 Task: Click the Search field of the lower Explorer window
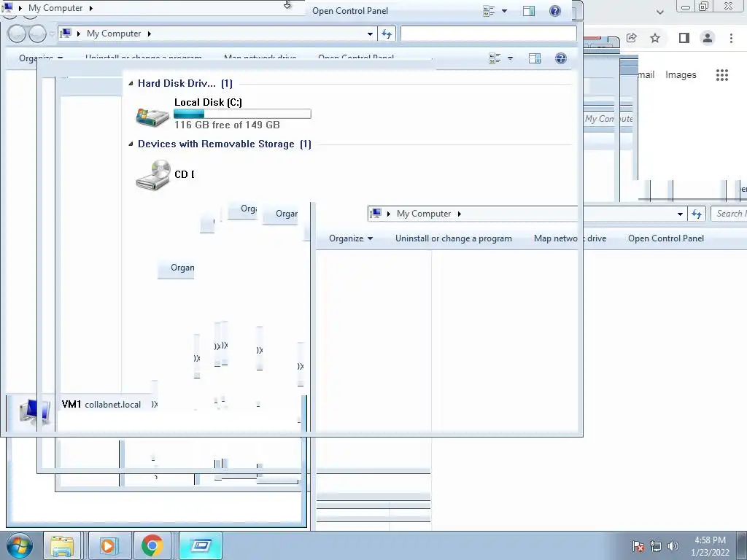(729, 214)
